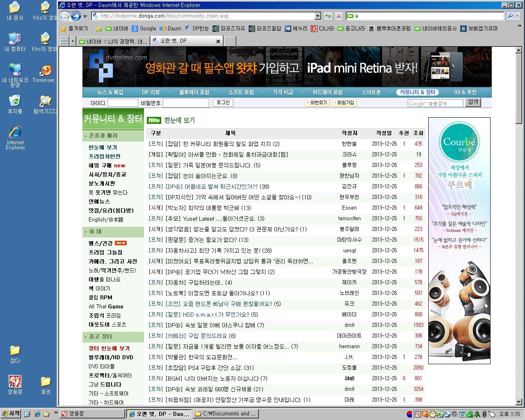
Task: Collapse the 취미 sidebar section
Action: click(113, 232)
